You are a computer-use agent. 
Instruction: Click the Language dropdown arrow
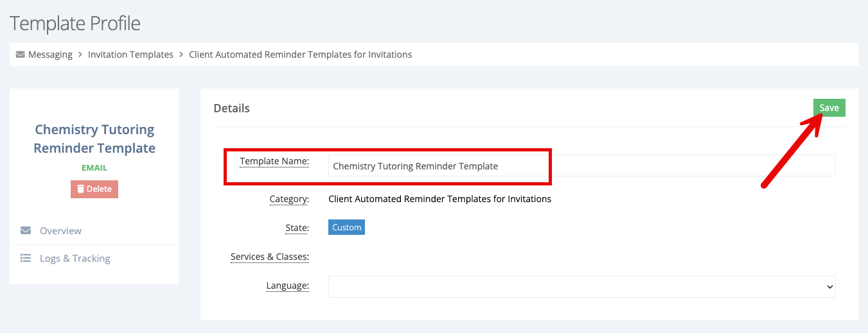coord(829,287)
